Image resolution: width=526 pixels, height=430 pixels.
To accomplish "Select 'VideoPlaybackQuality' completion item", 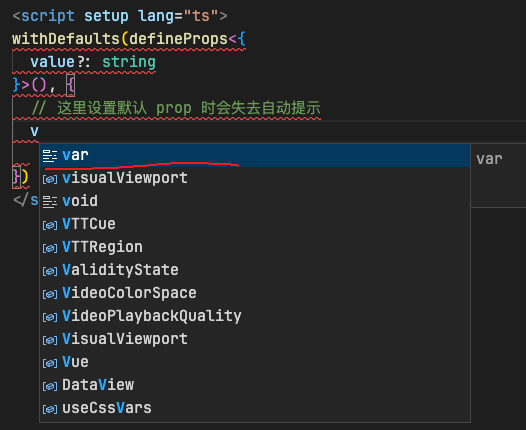I will click(x=255, y=316).
